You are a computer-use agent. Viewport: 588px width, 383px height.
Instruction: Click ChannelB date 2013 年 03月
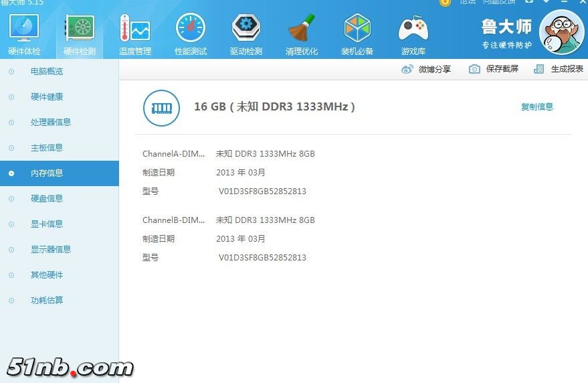tap(241, 239)
